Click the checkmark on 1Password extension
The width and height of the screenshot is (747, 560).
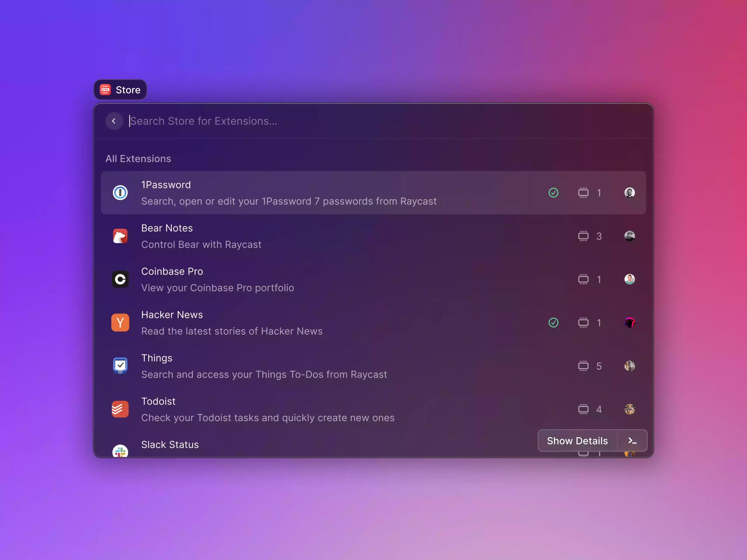[554, 192]
